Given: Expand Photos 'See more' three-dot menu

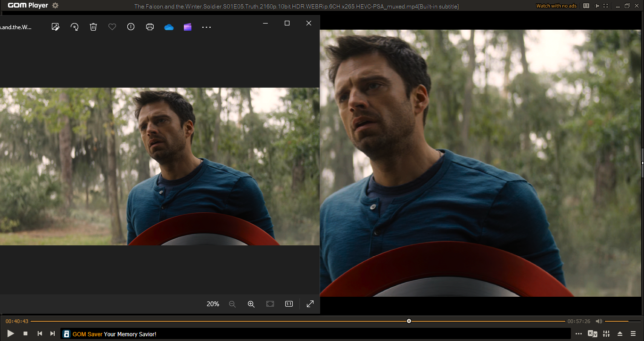Looking at the screenshot, I should click(206, 27).
